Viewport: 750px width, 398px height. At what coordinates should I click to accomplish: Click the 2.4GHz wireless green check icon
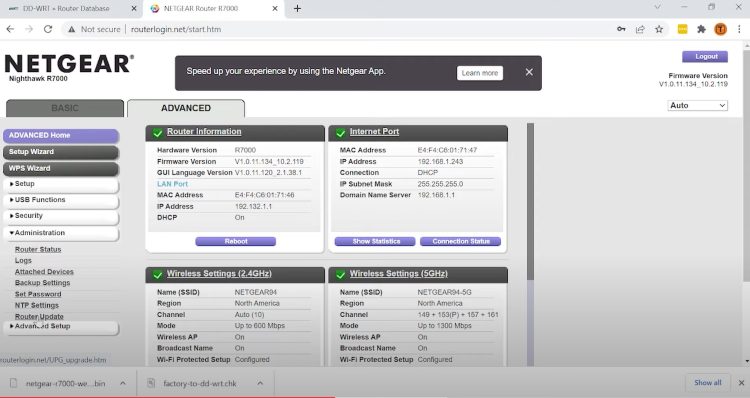tap(157, 275)
